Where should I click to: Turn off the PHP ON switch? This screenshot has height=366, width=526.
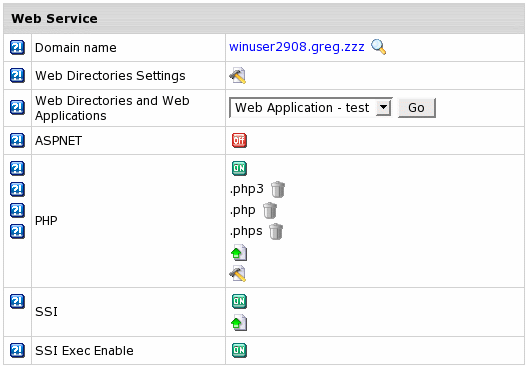(239, 168)
